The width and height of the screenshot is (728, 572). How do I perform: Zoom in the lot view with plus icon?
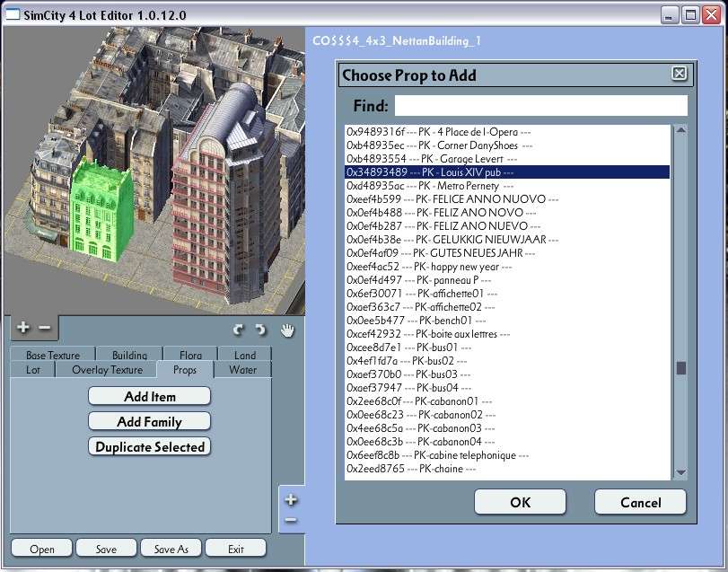coord(22,328)
